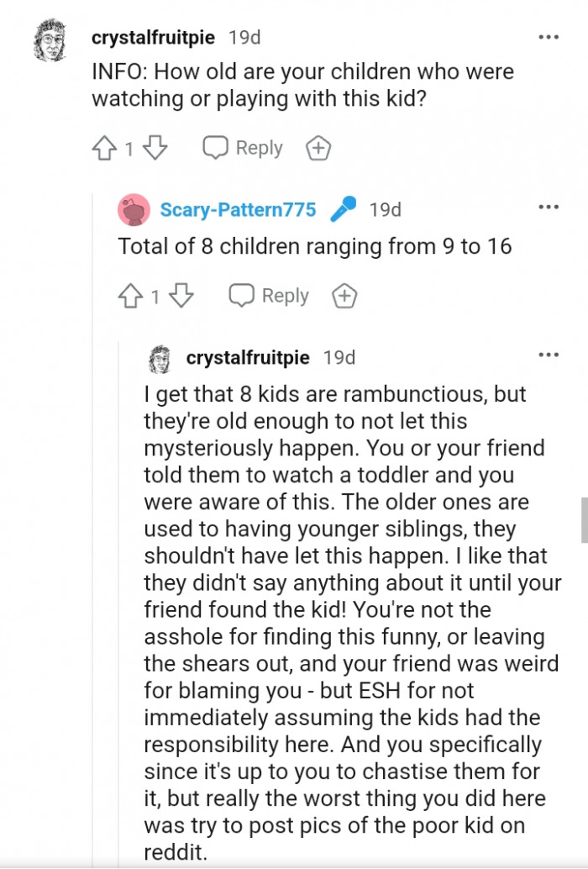Image resolution: width=588 pixels, height=869 pixels.
Task: Click Scary-Pattern775's pink snoo avatar
Action: coord(133,210)
